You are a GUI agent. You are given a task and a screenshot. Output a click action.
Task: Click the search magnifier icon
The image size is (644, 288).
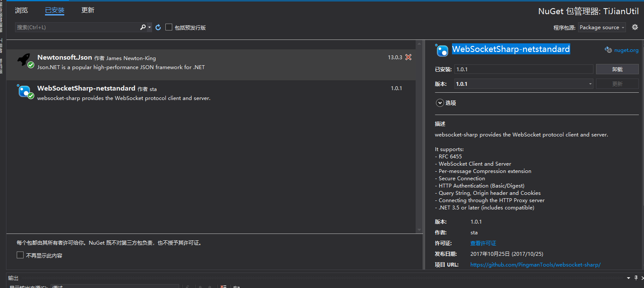(x=143, y=27)
